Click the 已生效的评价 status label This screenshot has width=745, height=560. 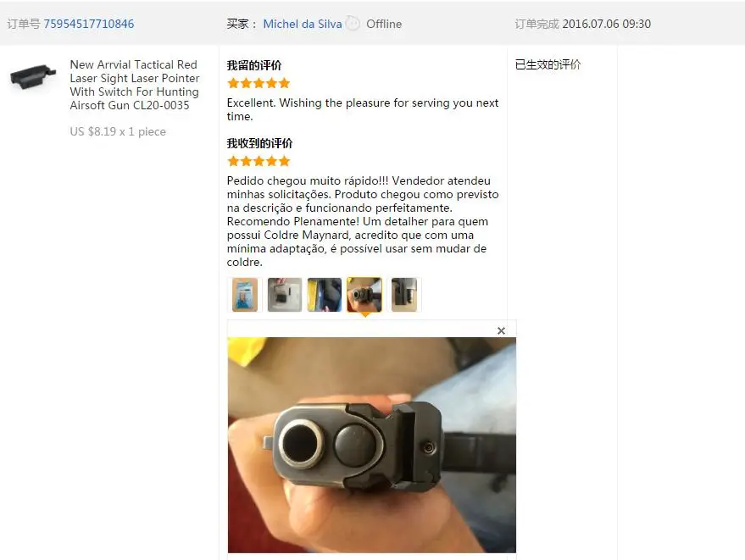548,64
